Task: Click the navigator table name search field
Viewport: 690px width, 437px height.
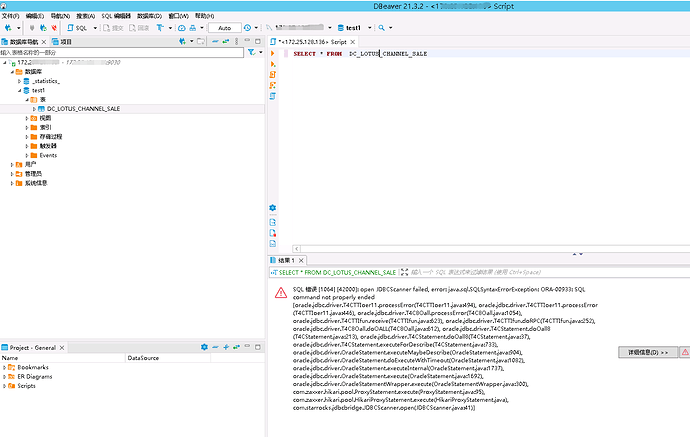Action: click(120, 52)
